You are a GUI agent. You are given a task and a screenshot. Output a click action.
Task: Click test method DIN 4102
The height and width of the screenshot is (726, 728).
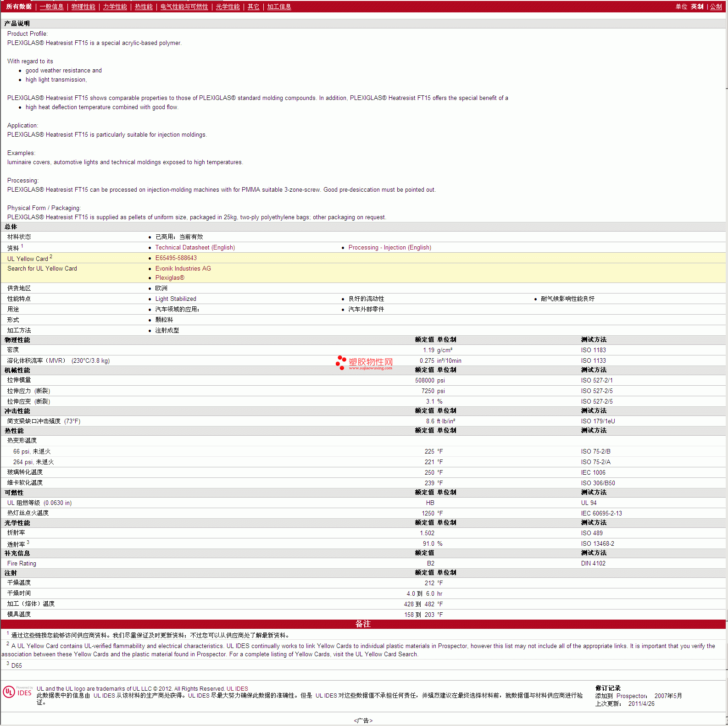click(x=593, y=563)
